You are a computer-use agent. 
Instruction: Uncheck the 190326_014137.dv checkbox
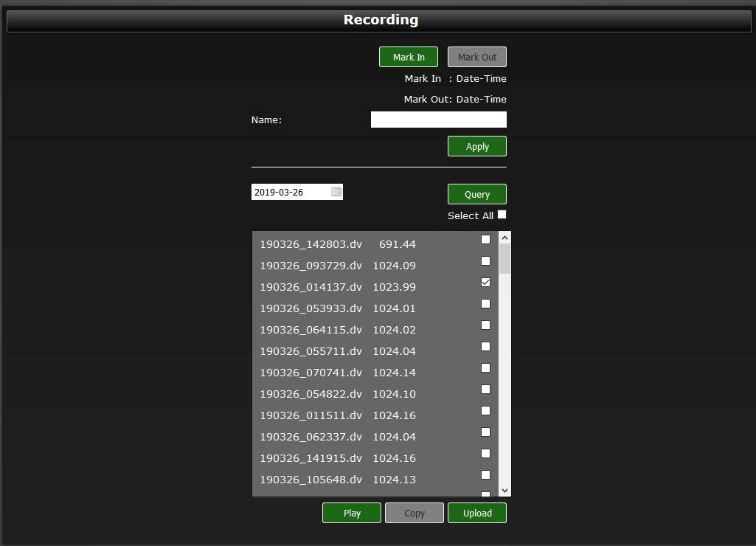[x=485, y=282]
